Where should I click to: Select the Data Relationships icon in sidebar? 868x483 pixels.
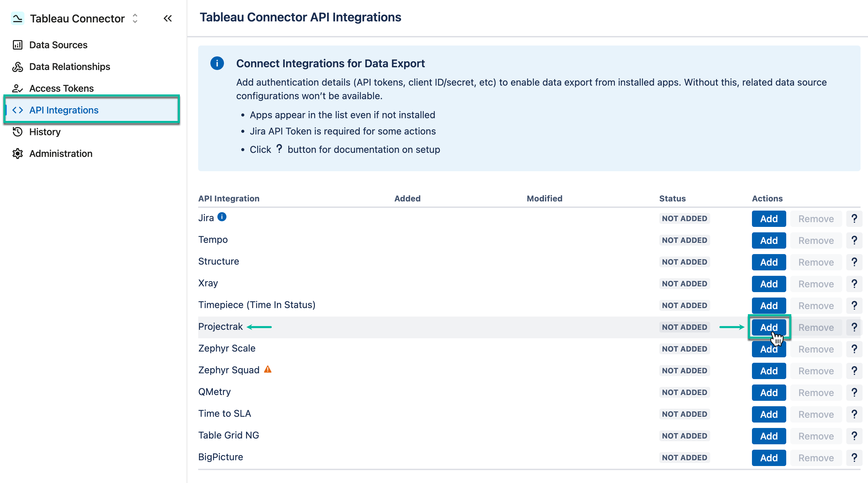[18, 67]
